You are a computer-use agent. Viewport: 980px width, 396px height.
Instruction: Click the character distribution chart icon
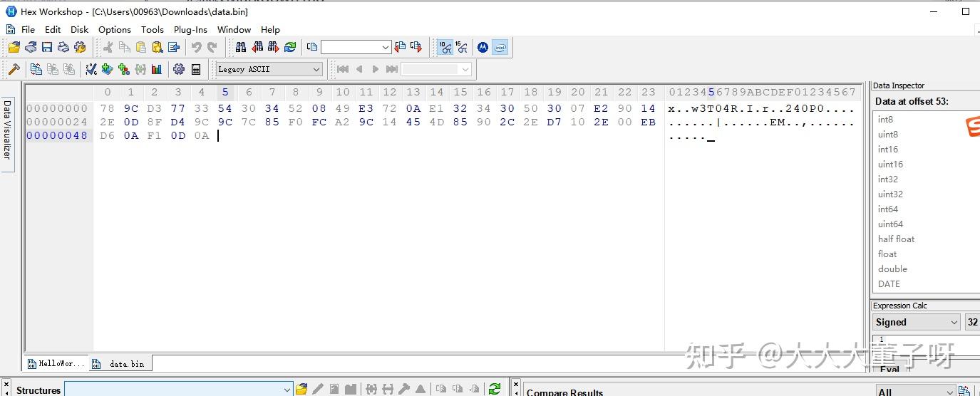point(157,69)
